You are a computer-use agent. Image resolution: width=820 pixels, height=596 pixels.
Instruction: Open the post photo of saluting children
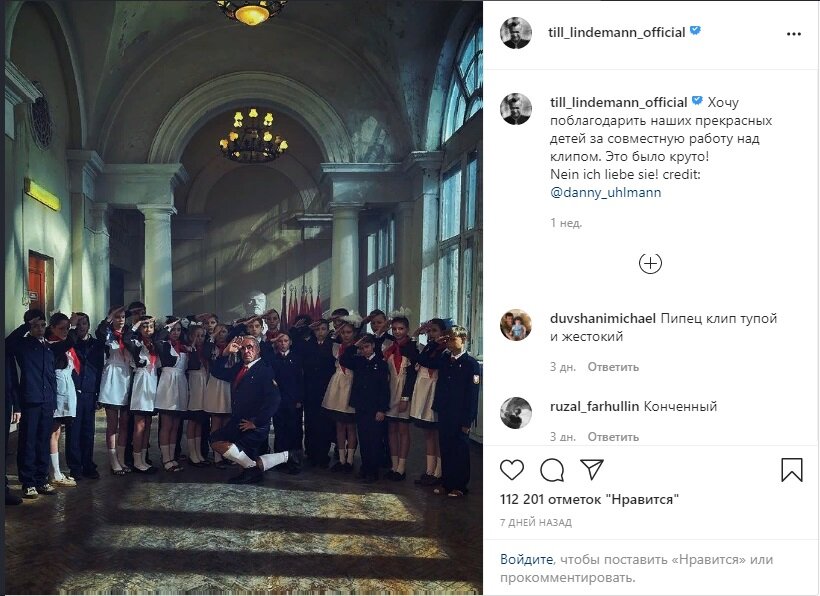244,297
